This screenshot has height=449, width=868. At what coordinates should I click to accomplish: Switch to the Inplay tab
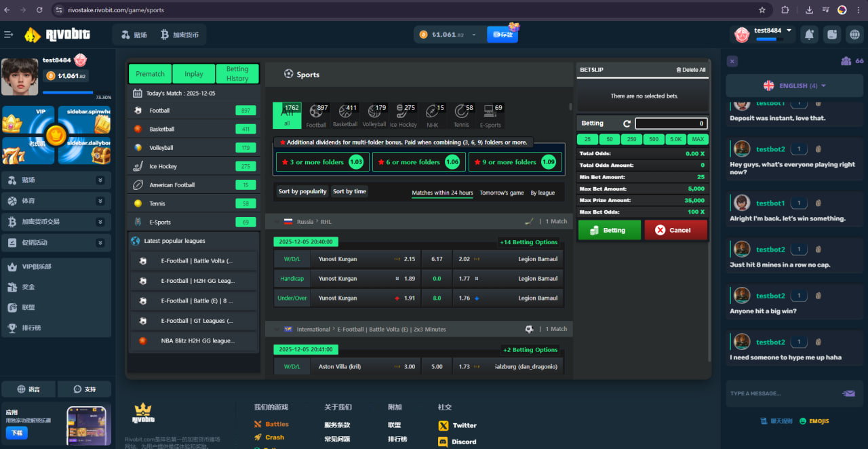[x=194, y=74]
